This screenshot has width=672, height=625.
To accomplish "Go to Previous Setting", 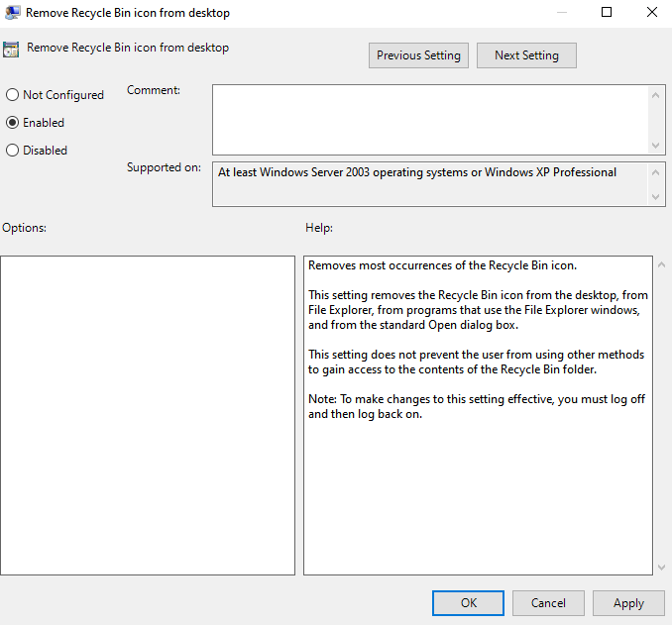I will 418,55.
